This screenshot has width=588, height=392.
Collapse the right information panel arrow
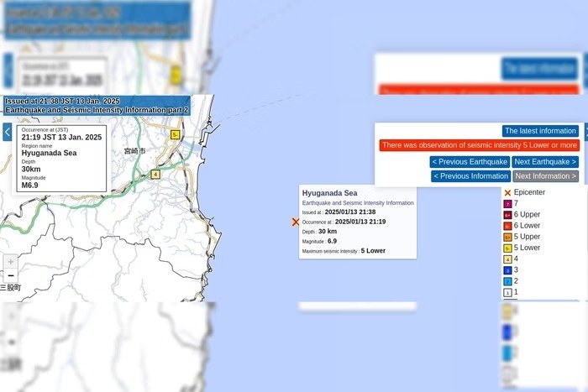click(x=584, y=132)
